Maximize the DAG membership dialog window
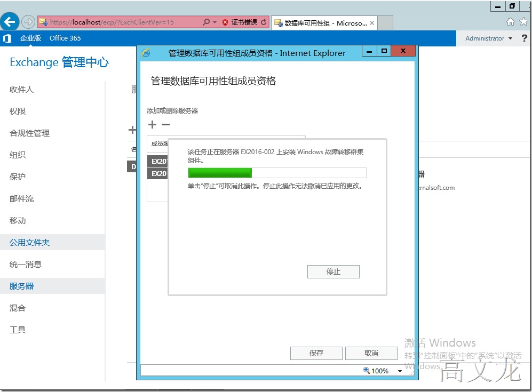Image resolution: width=532 pixels, height=392 pixels. 384,51
